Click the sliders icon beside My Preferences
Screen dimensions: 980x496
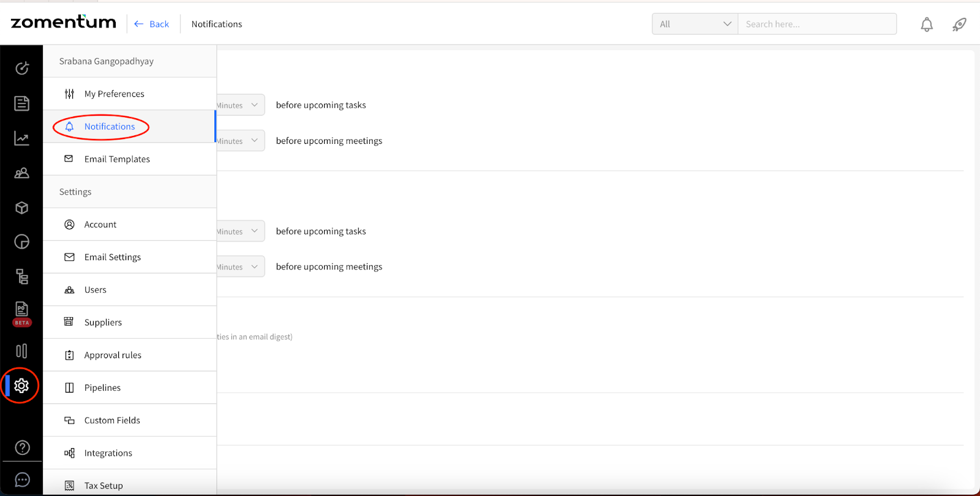69,94
